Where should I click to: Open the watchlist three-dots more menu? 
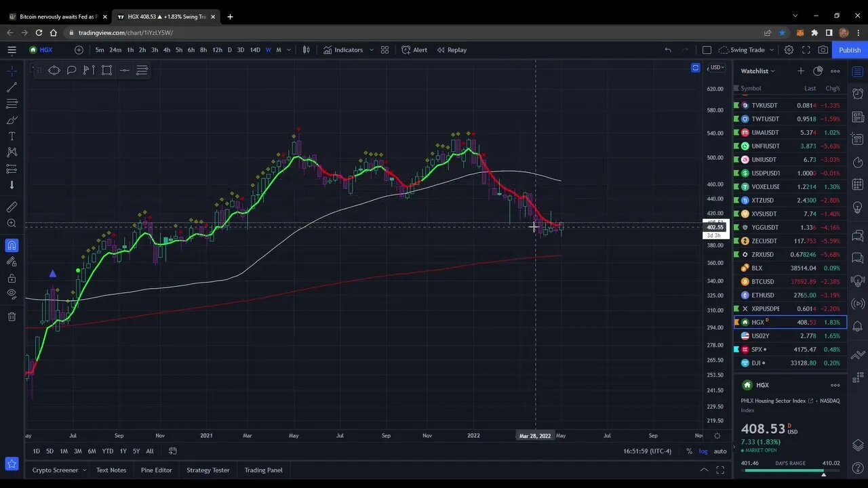835,70
